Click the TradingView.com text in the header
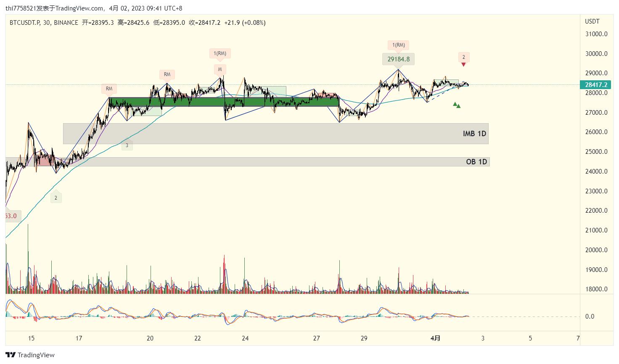619x364 pixels. pyautogui.click(x=79, y=8)
